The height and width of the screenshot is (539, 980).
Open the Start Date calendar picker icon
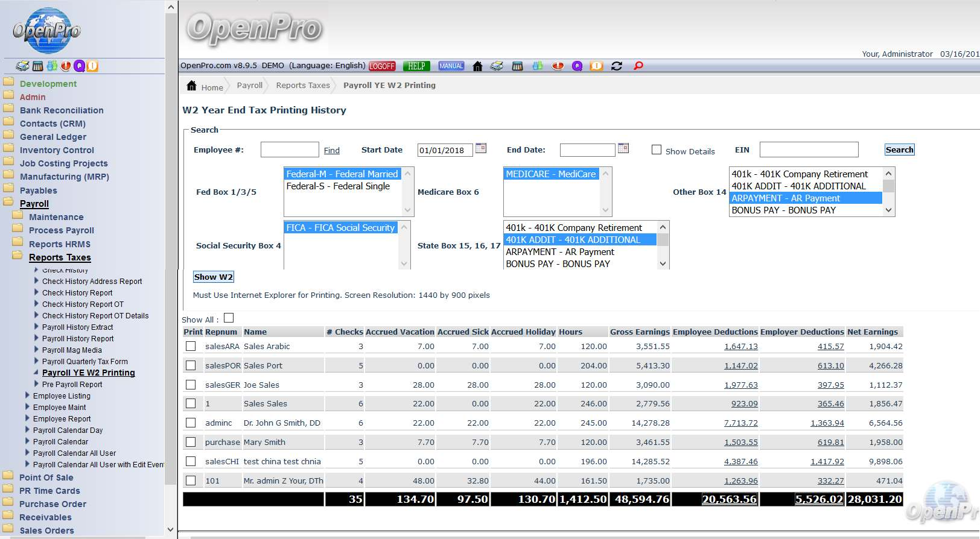481,148
